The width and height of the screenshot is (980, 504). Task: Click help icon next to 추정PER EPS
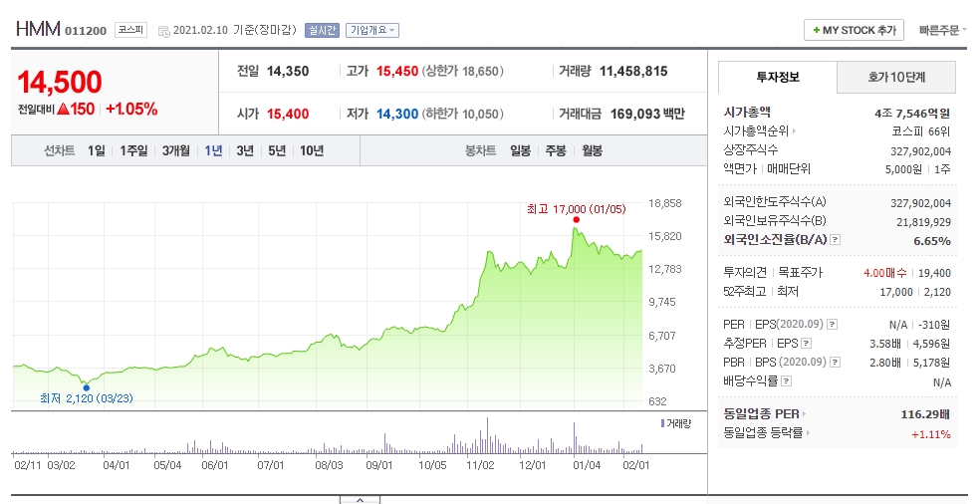807,344
